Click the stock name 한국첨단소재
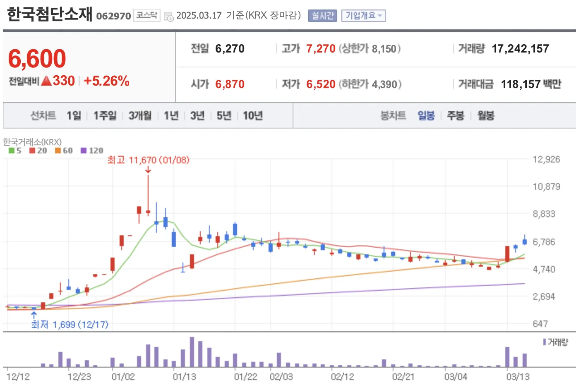The image size is (576, 392). (50, 14)
